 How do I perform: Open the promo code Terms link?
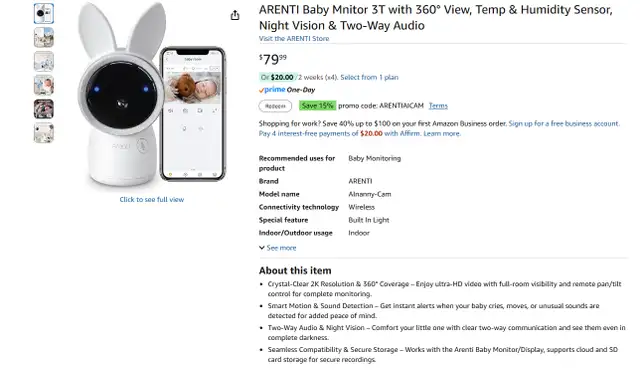[438, 106]
